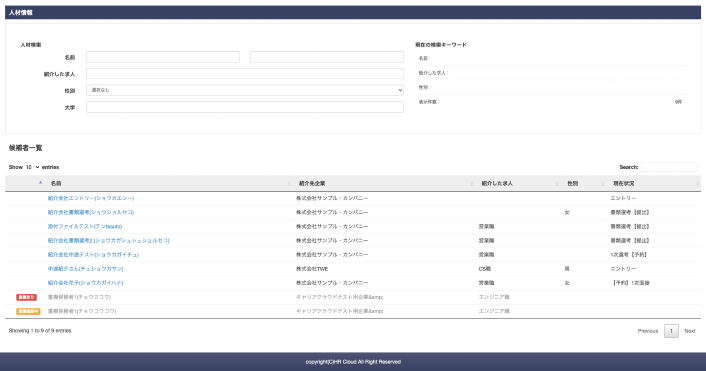The image size is (706, 371).
Task: Sort by 名前 column sort icon
Action: pyautogui.click(x=289, y=184)
